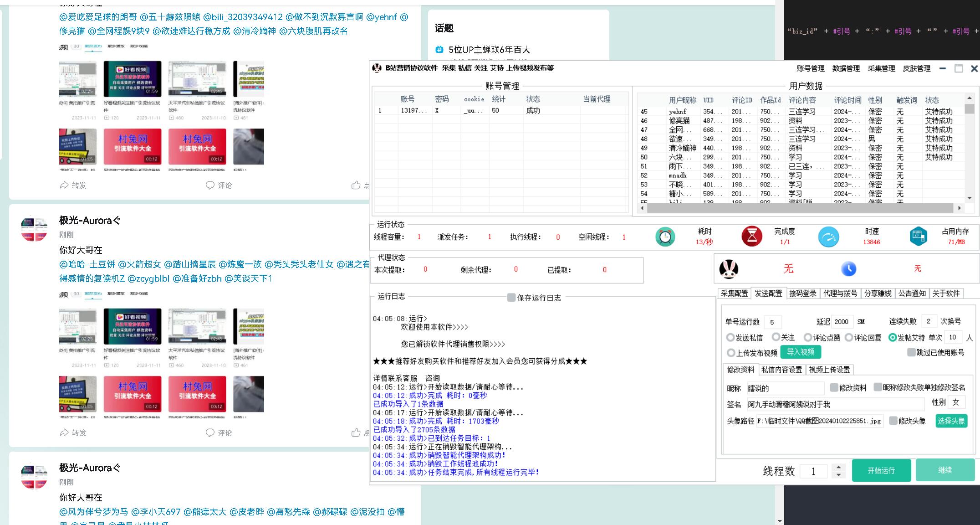Click the blue speedometer 时速 icon
This screenshot has width=980, height=525.
828,237
